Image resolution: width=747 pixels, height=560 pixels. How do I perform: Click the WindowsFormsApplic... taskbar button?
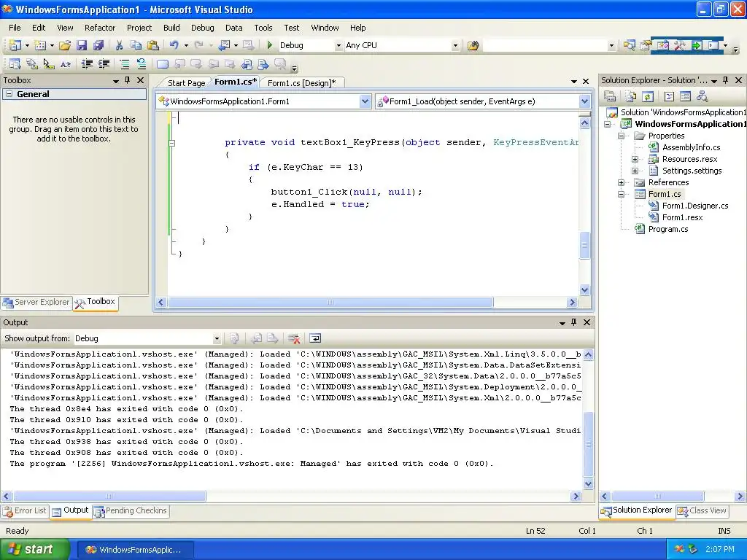click(x=135, y=550)
